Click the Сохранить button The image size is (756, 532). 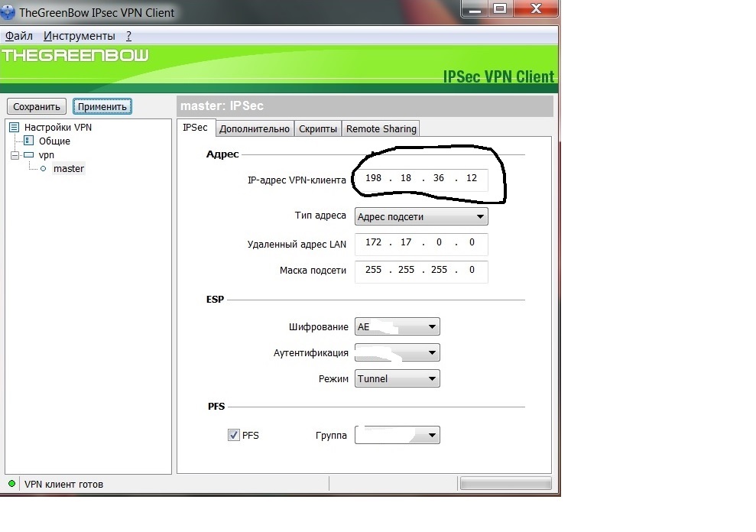point(37,106)
